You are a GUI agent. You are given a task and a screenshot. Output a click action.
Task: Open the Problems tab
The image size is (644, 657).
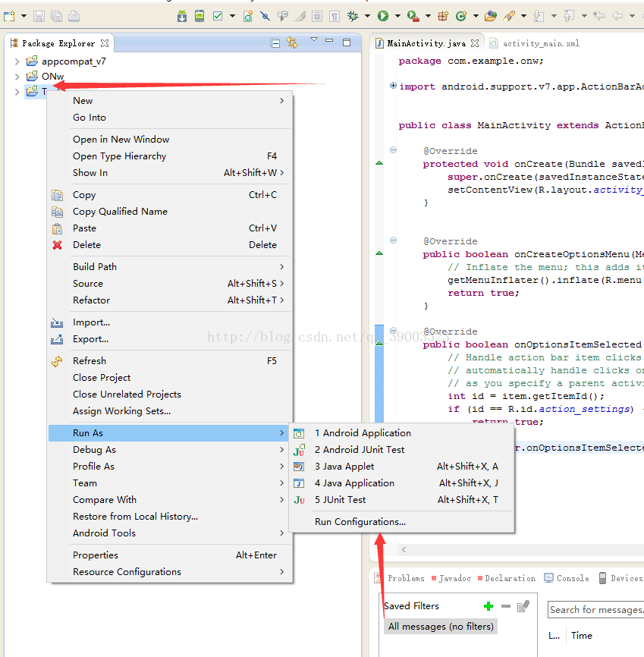tap(401, 578)
